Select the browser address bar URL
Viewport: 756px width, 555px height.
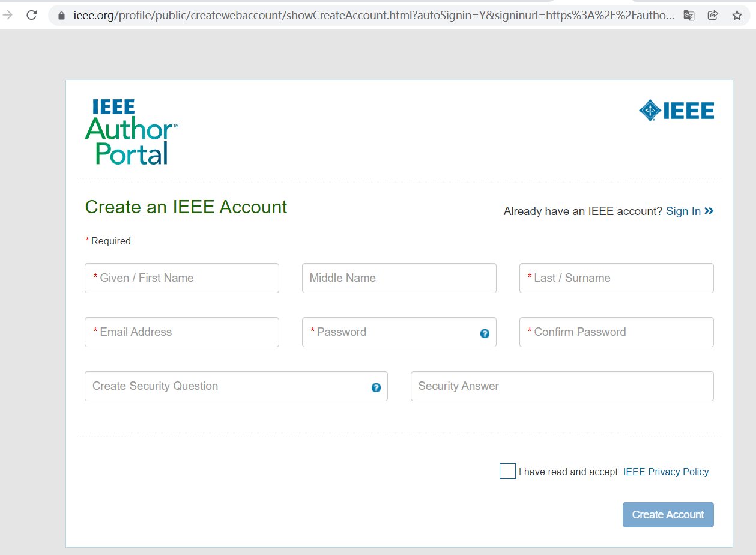[360, 15]
